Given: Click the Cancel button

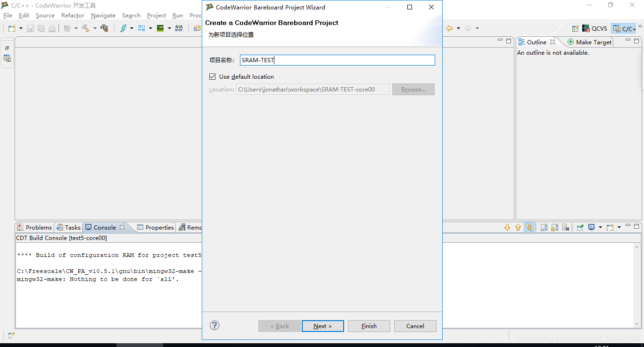Looking at the screenshot, I should click(x=415, y=326).
